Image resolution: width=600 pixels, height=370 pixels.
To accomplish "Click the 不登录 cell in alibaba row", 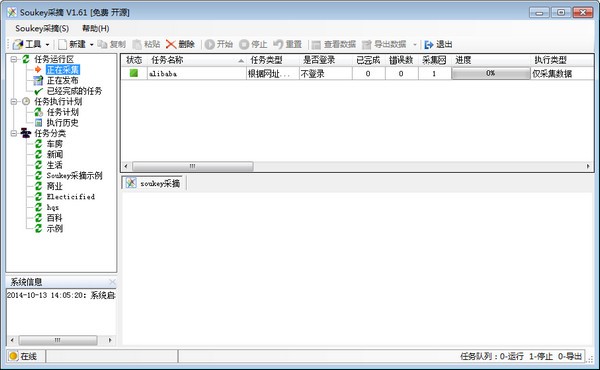I will click(x=326, y=73).
